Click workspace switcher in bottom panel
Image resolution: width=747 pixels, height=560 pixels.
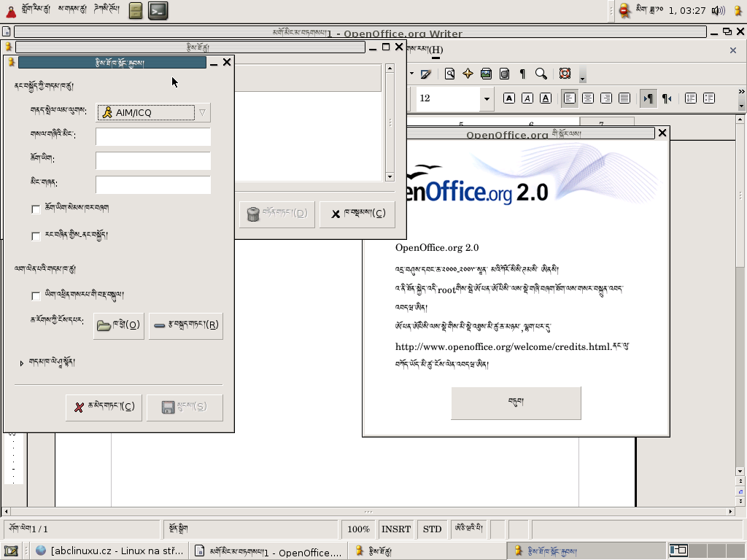coord(706,551)
